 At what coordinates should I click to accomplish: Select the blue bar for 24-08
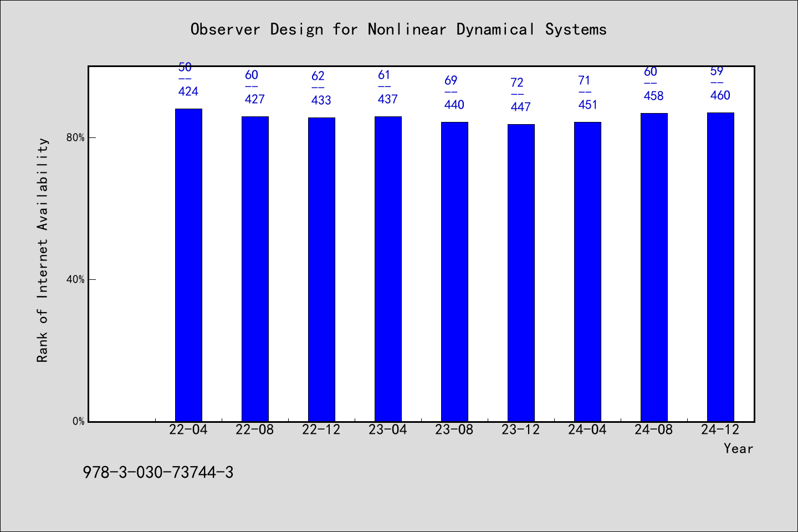pos(654,267)
